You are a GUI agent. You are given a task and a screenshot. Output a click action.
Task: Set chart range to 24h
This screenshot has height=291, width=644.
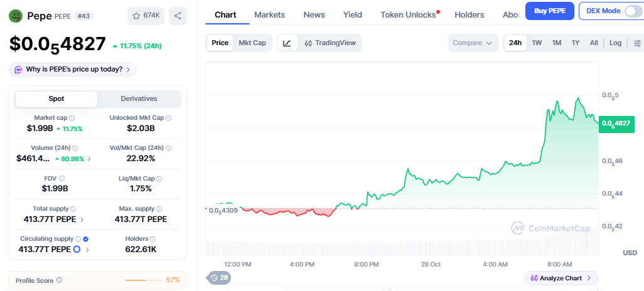(515, 43)
